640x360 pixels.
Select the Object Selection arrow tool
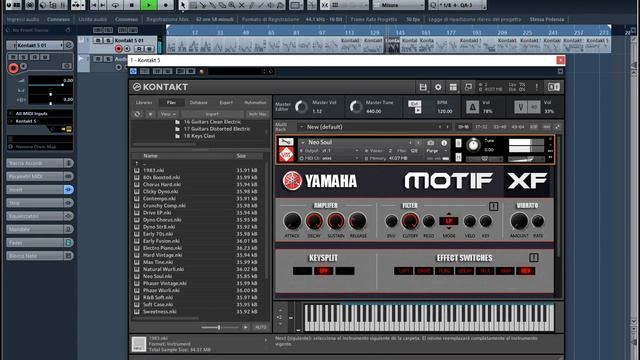(182, 5)
